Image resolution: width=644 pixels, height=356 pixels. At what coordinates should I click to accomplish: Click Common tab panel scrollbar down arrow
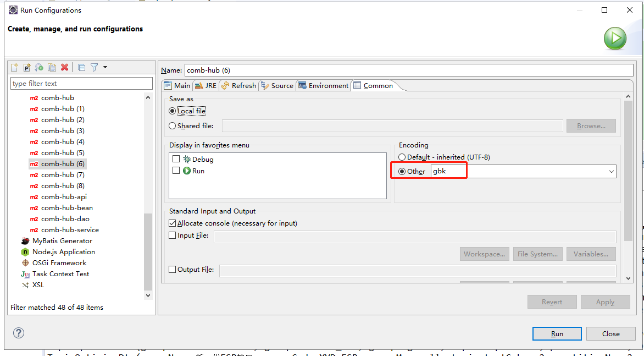click(x=628, y=278)
